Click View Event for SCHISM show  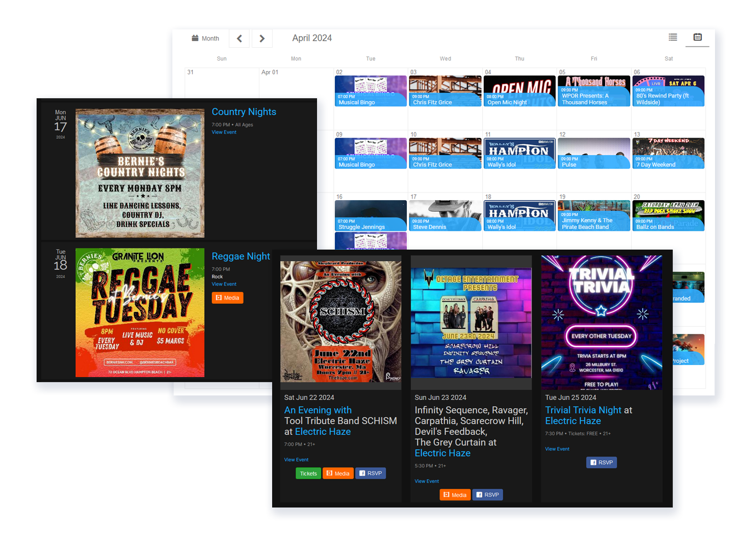coord(297,460)
